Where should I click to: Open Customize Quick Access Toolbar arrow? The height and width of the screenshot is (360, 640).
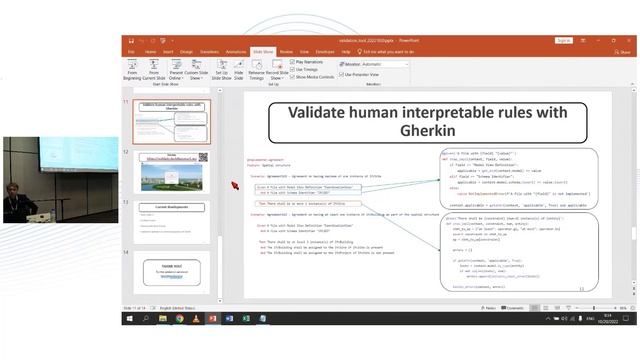click(173, 41)
